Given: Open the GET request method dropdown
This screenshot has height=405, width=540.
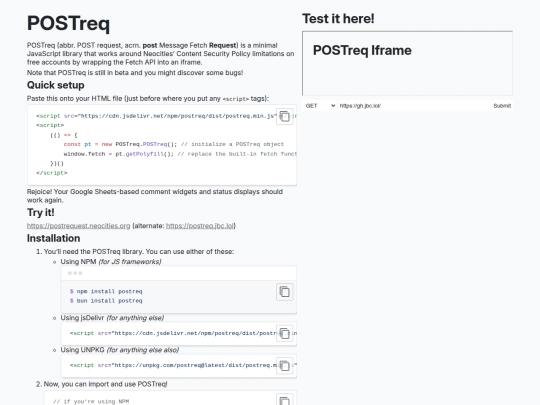Looking at the screenshot, I should click(320, 106).
